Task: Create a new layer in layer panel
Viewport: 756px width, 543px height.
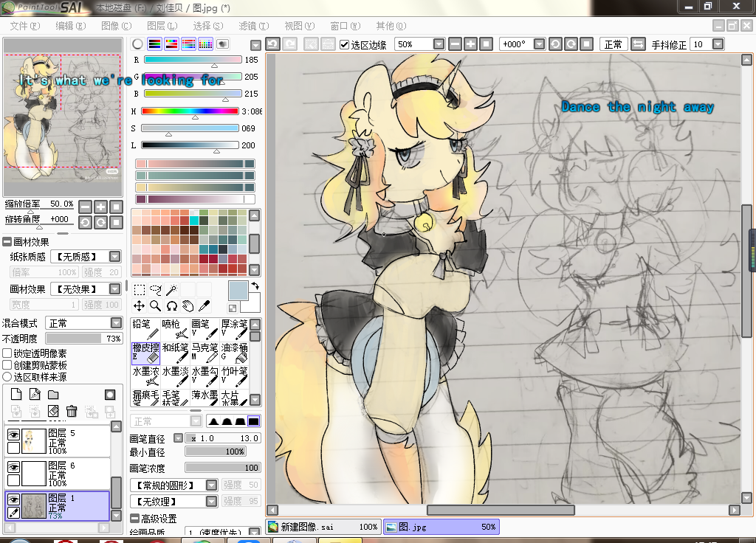Action: click(16, 395)
